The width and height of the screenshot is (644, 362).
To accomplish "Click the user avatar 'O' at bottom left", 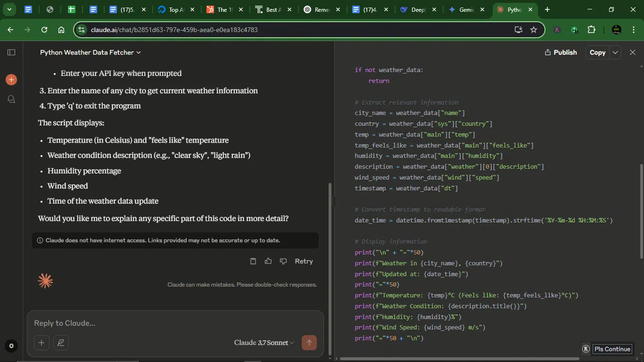I will coord(11,346).
